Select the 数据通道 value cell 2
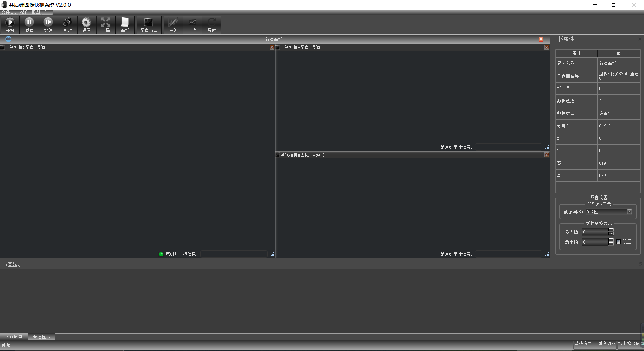Image resolution: width=644 pixels, height=351 pixels. point(619,101)
